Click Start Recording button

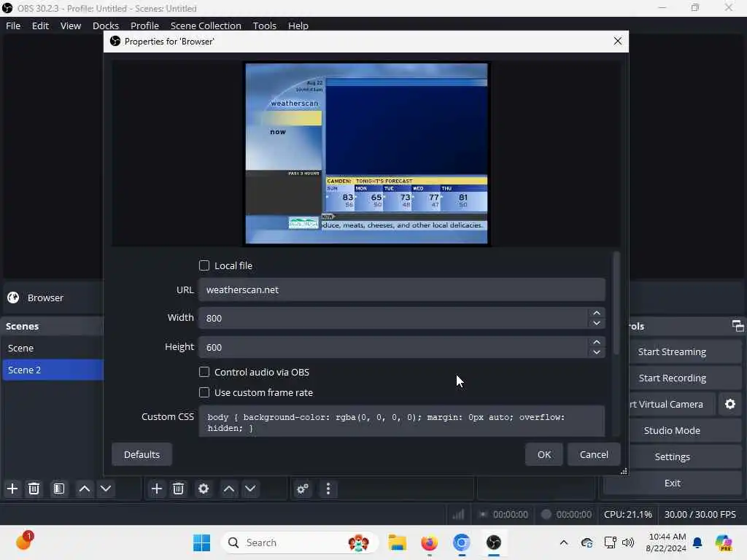(685, 378)
